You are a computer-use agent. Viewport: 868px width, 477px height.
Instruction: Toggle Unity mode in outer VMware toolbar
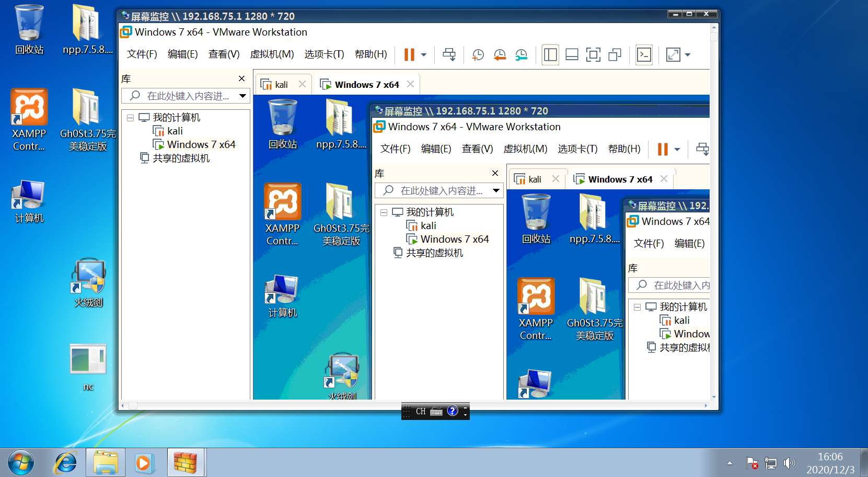[615, 54]
